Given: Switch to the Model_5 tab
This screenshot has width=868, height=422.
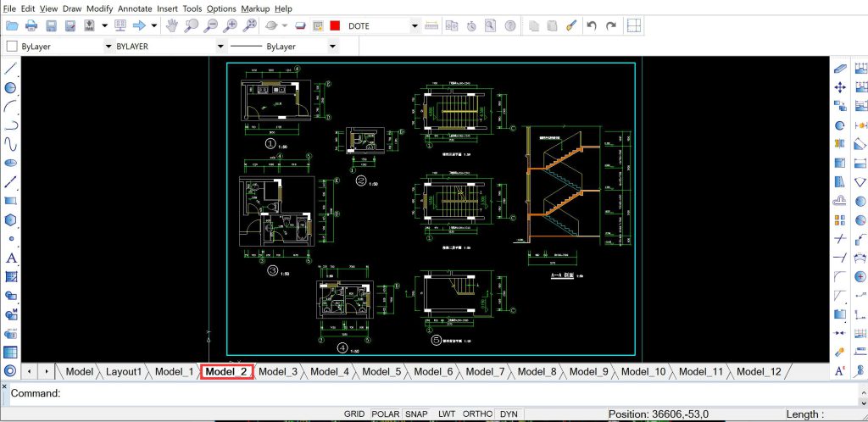Looking at the screenshot, I should [381, 372].
